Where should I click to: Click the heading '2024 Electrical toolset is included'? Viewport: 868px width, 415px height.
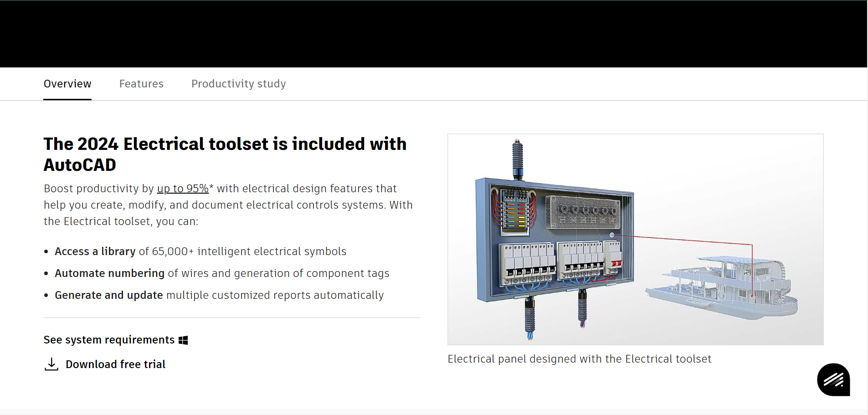pos(225,155)
